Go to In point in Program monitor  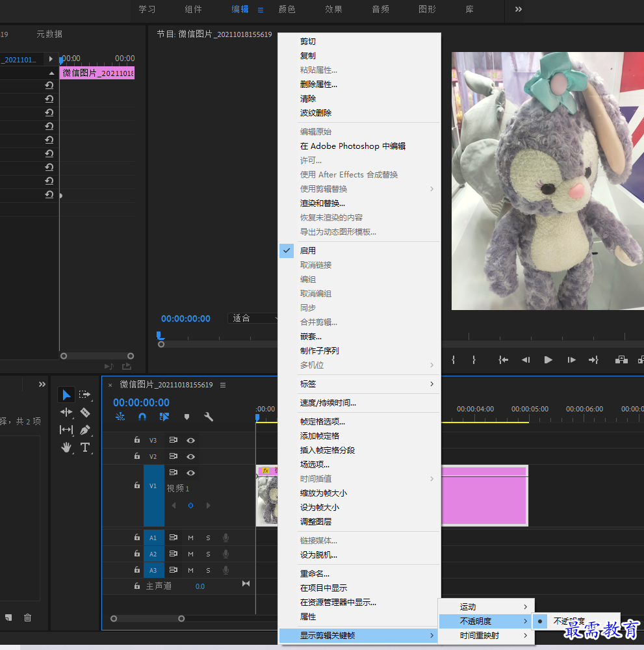[503, 360]
